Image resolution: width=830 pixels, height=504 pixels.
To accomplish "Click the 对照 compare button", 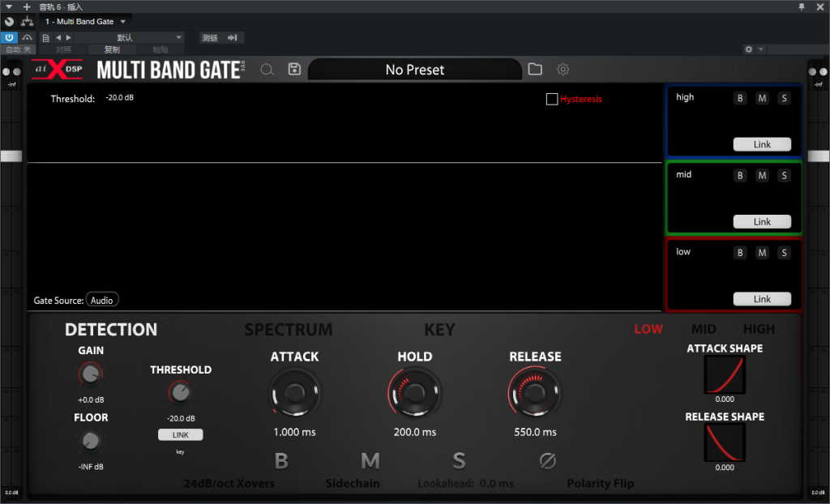I will tap(63, 49).
